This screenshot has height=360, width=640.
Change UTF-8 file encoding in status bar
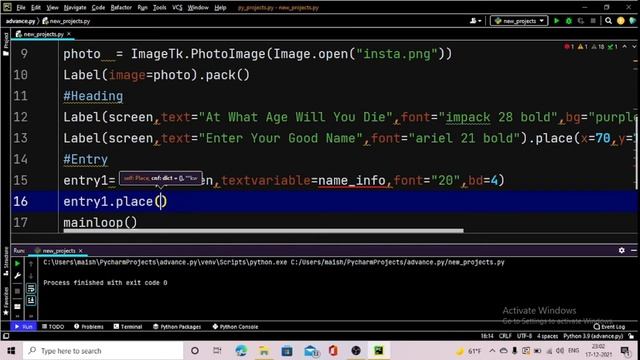[x=524, y=336]
